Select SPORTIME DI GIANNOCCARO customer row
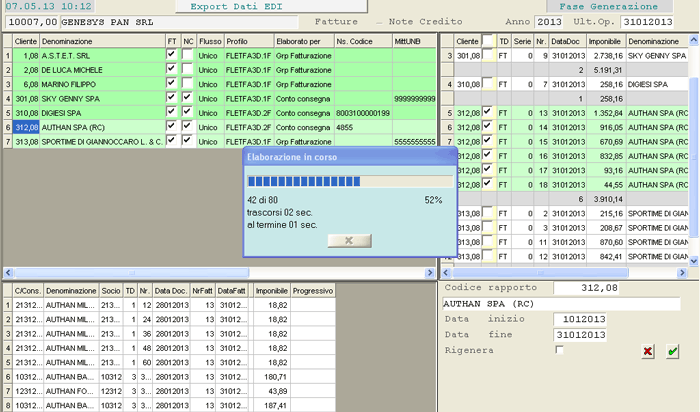Image resolution: width=700 pixels, height=412 pixels. click(220, 141)
